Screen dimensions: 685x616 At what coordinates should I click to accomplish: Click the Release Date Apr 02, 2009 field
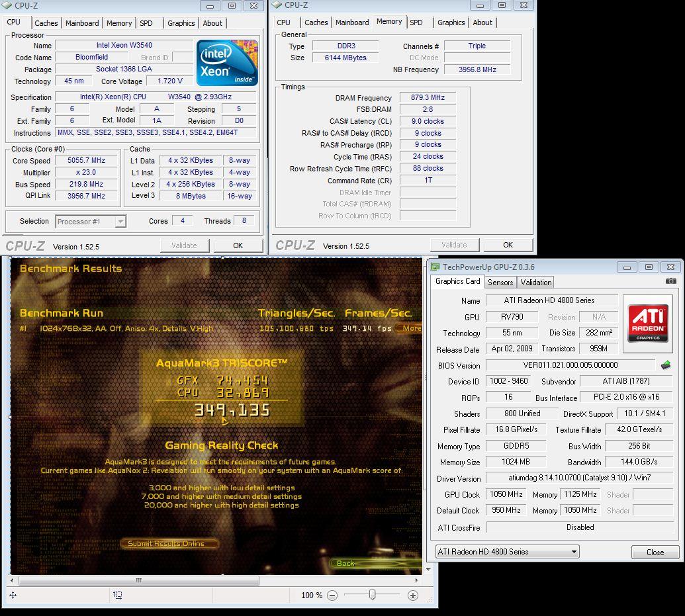[x=512, y=349]
